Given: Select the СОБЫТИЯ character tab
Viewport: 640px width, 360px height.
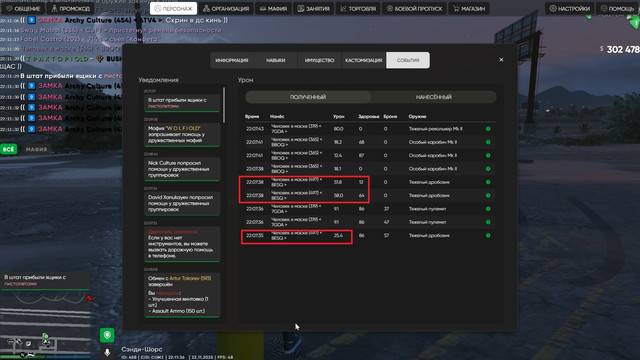Looking at the screenshot, I should coord(408,60).
